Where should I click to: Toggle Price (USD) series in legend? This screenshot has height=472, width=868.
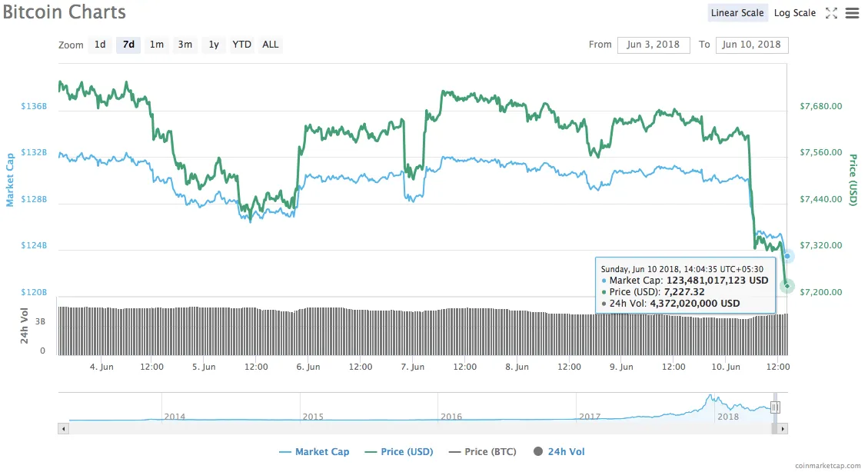point(398,451)
